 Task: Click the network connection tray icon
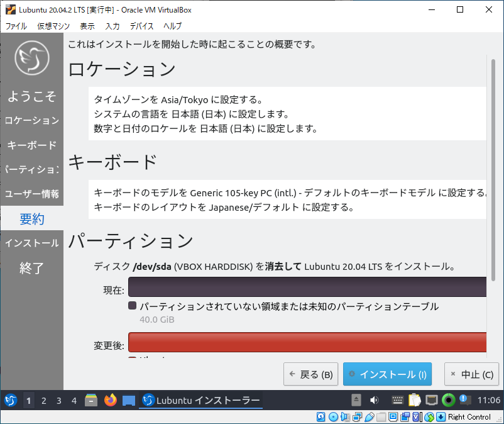coord(432,400)
